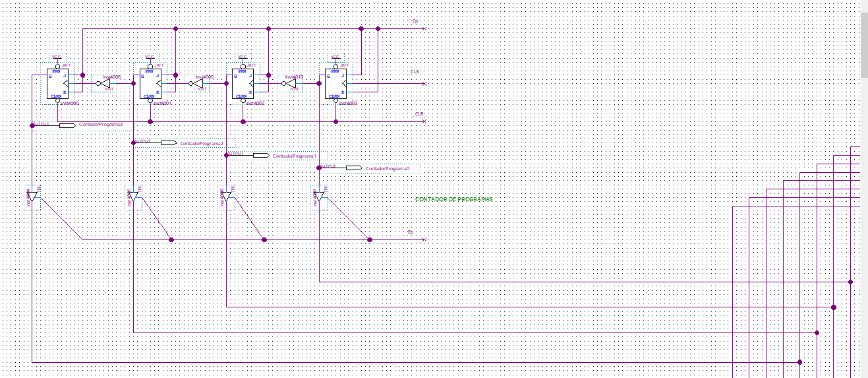Click the Cp wire label endpoint
The height and width of the screenshot is (378, 868).
coord(424,29)
